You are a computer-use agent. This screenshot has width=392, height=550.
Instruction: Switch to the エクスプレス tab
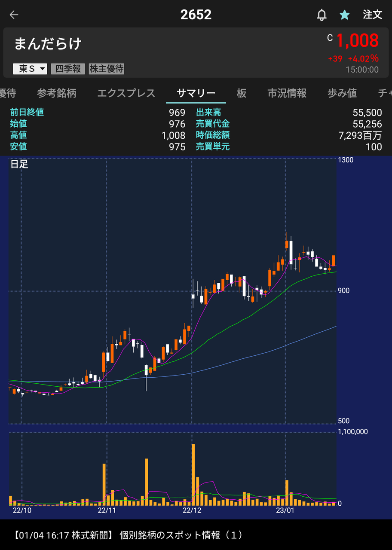pos(126,93)
